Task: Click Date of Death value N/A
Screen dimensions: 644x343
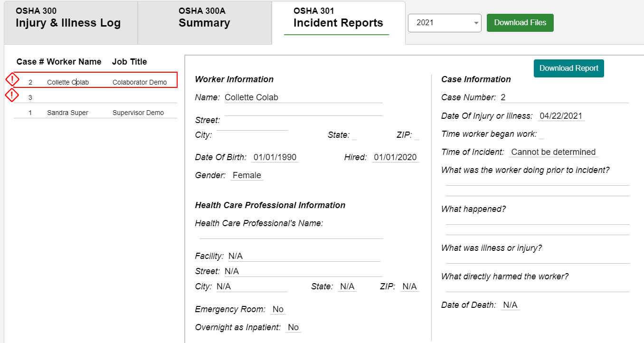Action: pos(511,305)
